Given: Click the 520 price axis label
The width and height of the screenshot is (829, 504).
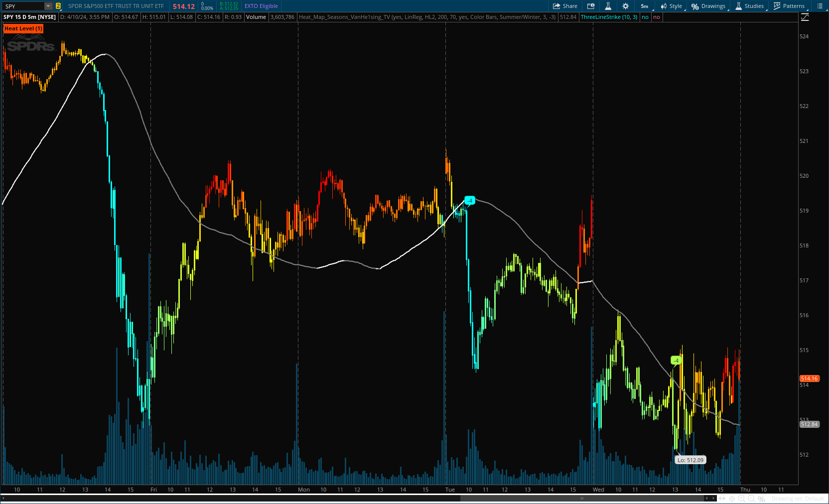Looking at the screenshot, I should tap(804, 176).
